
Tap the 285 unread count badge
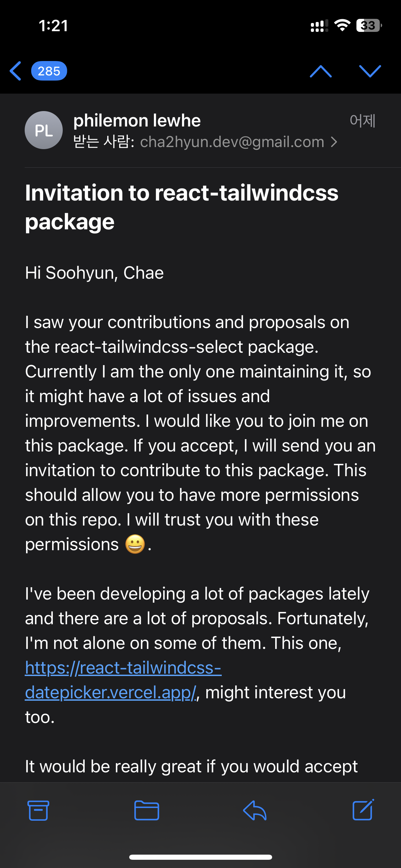point(49,71)
